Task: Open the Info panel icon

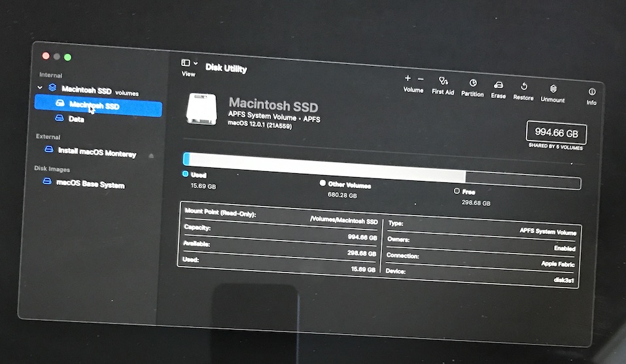Action: pos(592,91)
